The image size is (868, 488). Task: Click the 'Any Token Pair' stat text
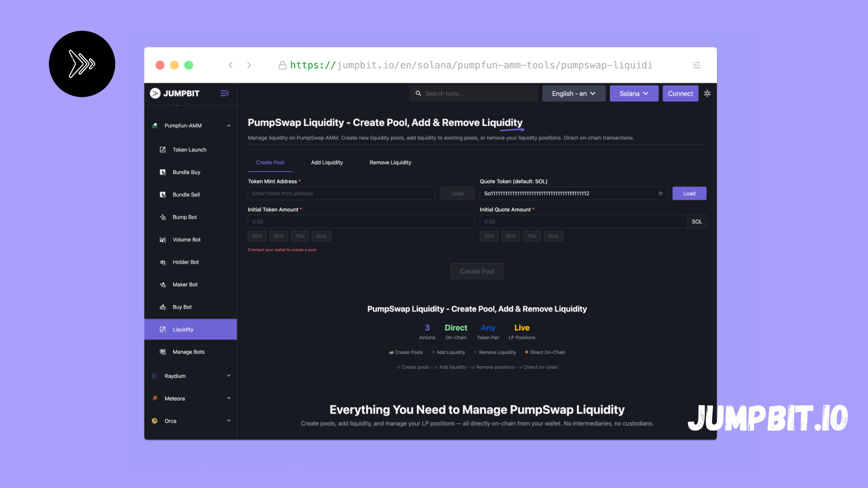point(488,332)
